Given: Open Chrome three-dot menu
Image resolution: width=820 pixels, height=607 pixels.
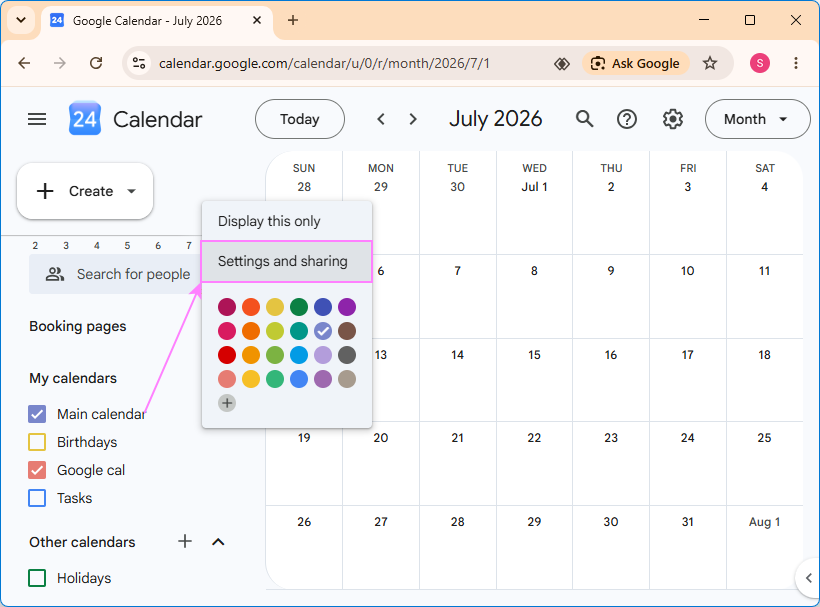Looking at the screenshot, I should click(795, 63).
